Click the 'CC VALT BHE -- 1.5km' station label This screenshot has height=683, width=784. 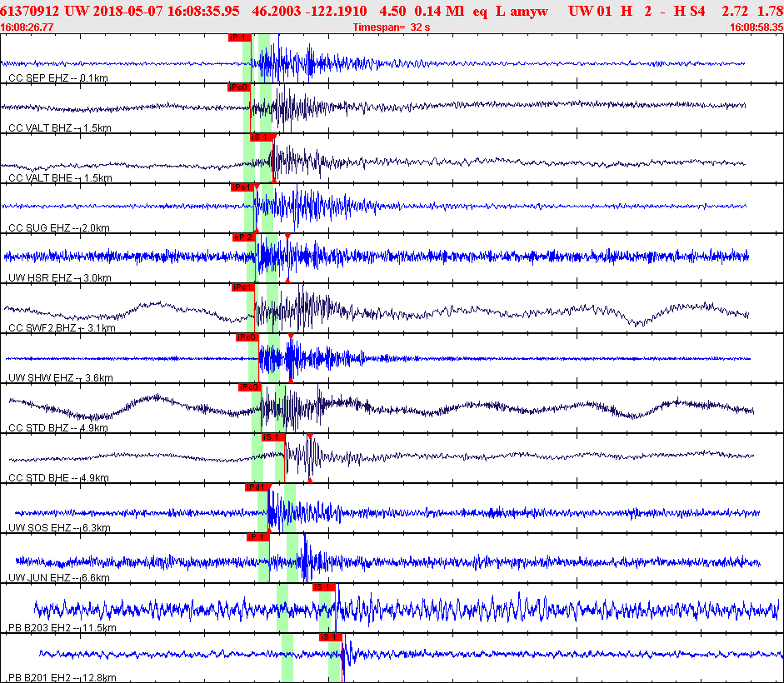pyautogui.click(x=60, y=178)
